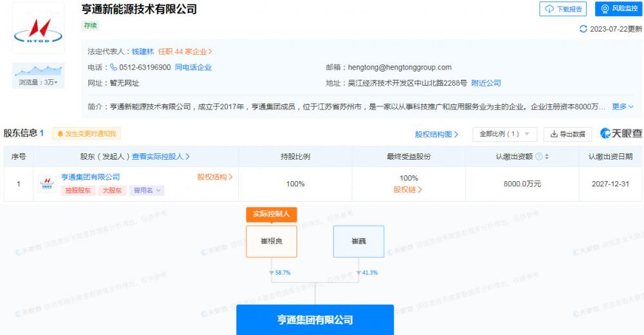Viewport: 644px width, 335px height.
Task: Expand the 曾用名 dropdown tag
Action: click(147, 190)
